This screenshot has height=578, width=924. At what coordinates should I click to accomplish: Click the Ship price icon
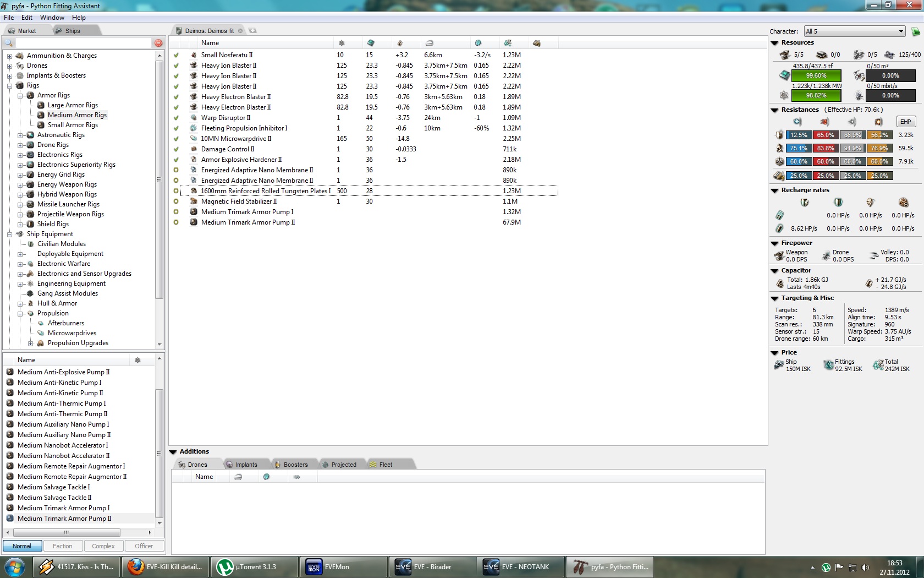click(779, 365)
